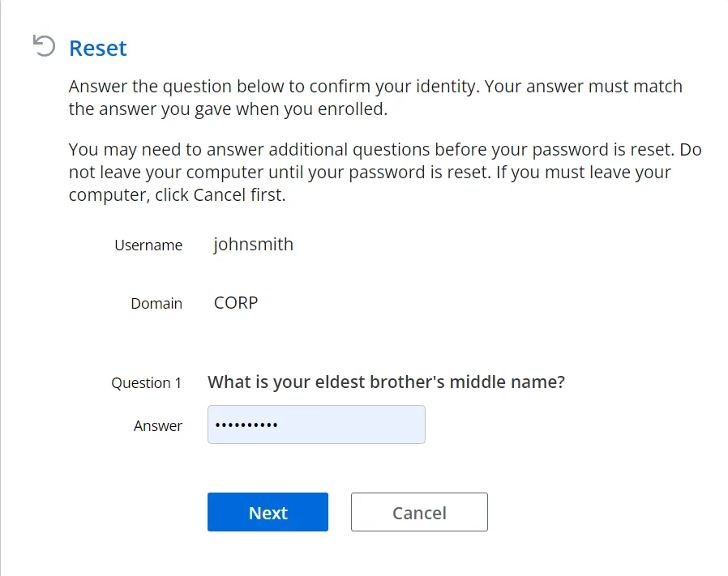Image resolution: width=728 pixels, height=576 pixels.
Task: Click the Answer label beside the field
Action: [158, 425]
